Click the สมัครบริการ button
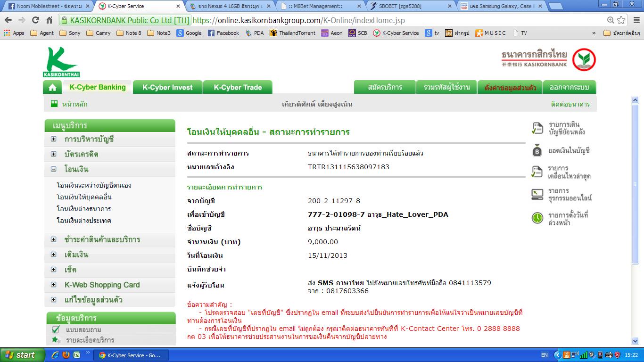This screenshot has height=362, width=644. (385, 87)
